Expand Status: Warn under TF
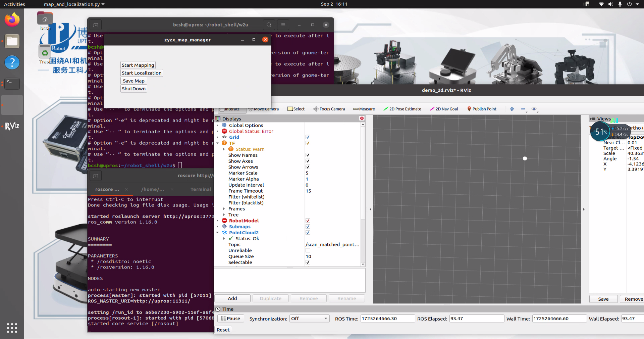Image resolution: width=644 pixels, height=339 pixels. 224,149
